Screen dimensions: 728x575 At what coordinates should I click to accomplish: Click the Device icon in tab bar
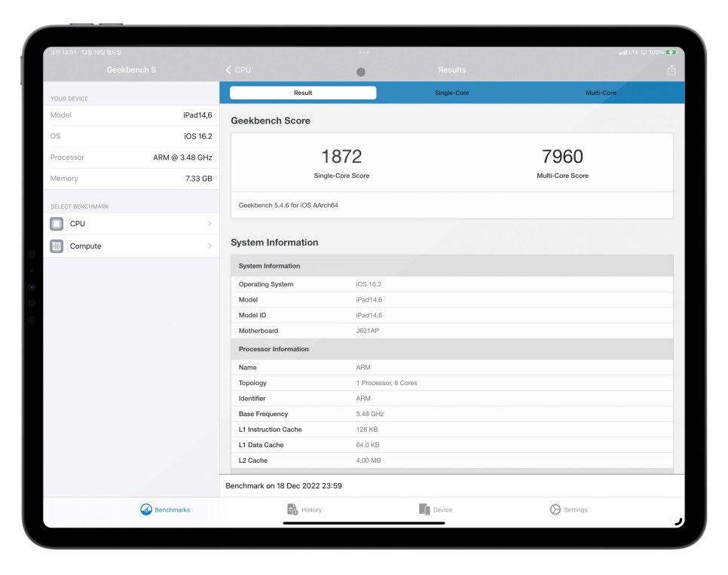424,509
